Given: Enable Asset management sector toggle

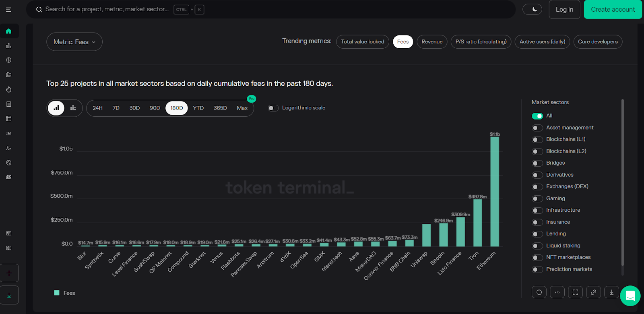Looking at the screenshot, I should [537, 128].
